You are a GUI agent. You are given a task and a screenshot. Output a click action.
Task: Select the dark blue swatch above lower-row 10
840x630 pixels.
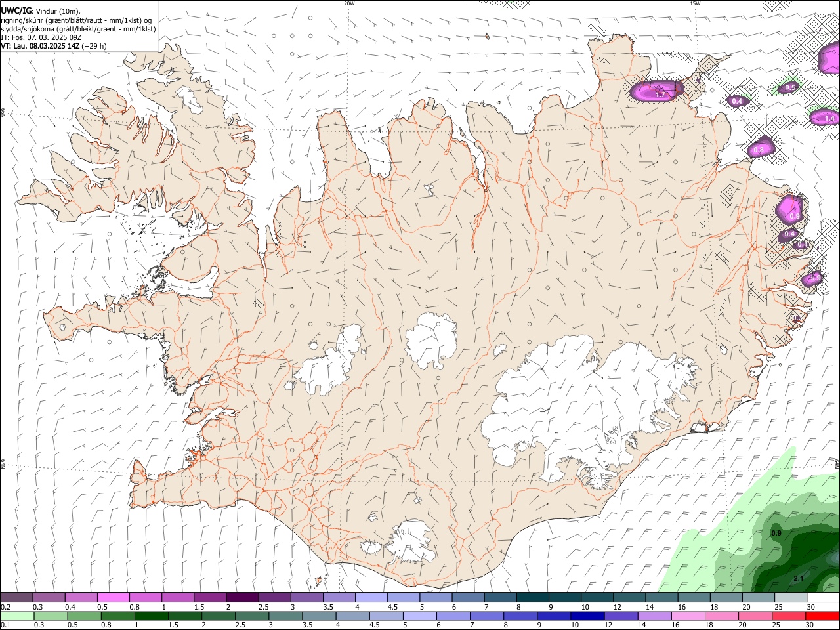[587, 616]
